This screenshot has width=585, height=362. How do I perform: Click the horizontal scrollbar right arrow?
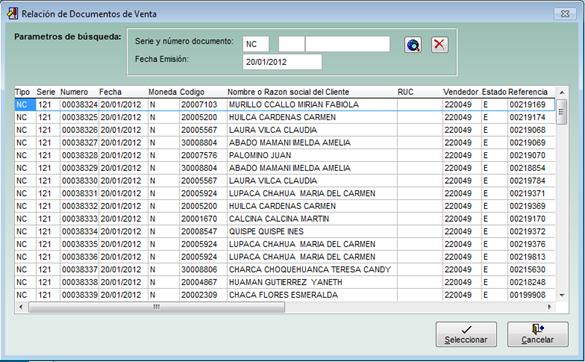coord(549,307)
